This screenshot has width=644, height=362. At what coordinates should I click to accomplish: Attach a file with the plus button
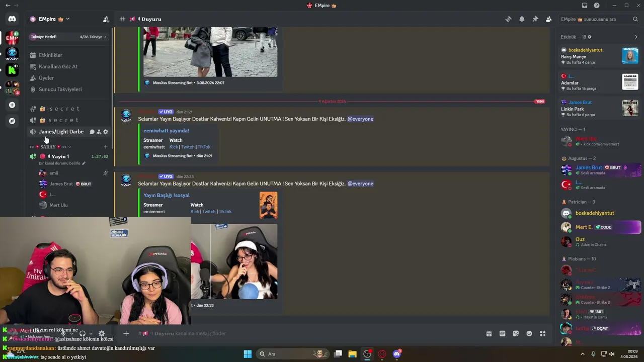pyautogui.click(x=126, y=333)
